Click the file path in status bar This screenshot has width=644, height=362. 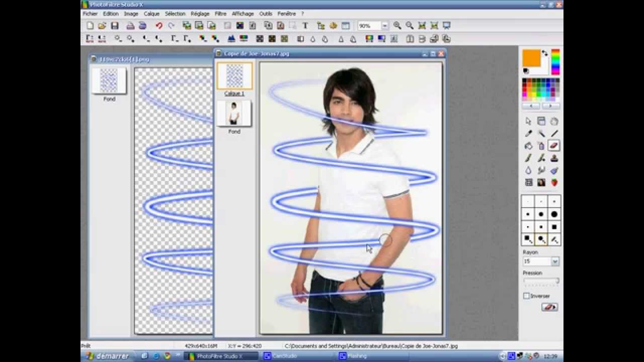pos(371,346)
